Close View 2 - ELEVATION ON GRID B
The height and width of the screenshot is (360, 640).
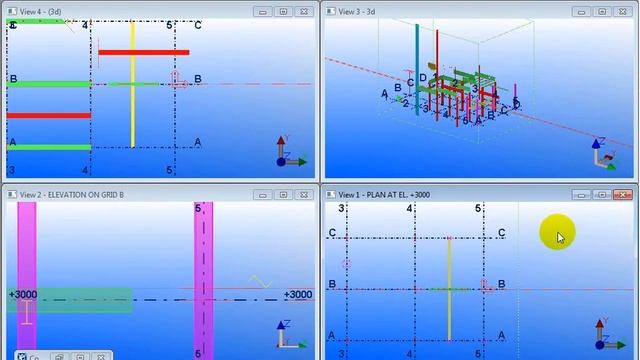[304, 195]
